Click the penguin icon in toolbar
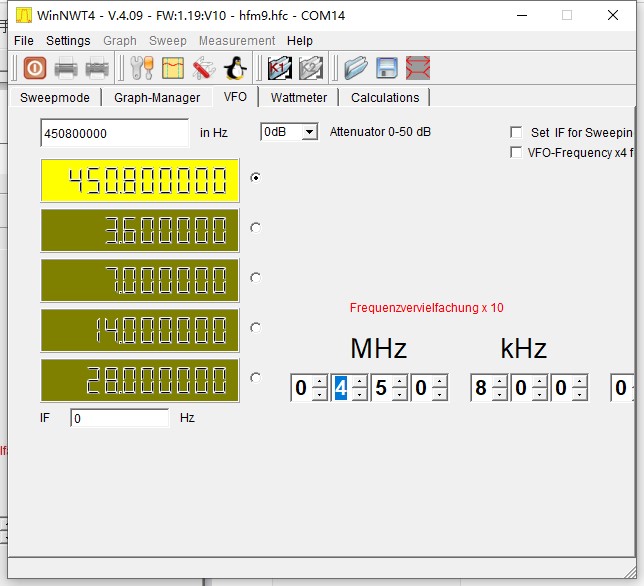 pyautogui.click(x=235, y=68)
